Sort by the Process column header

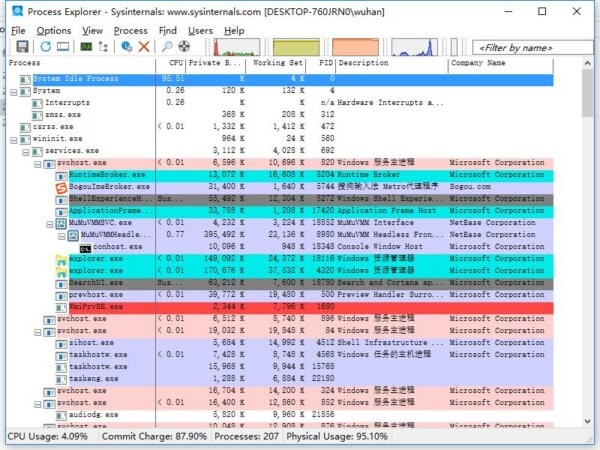pyautogui.click(x=81, y=63)
